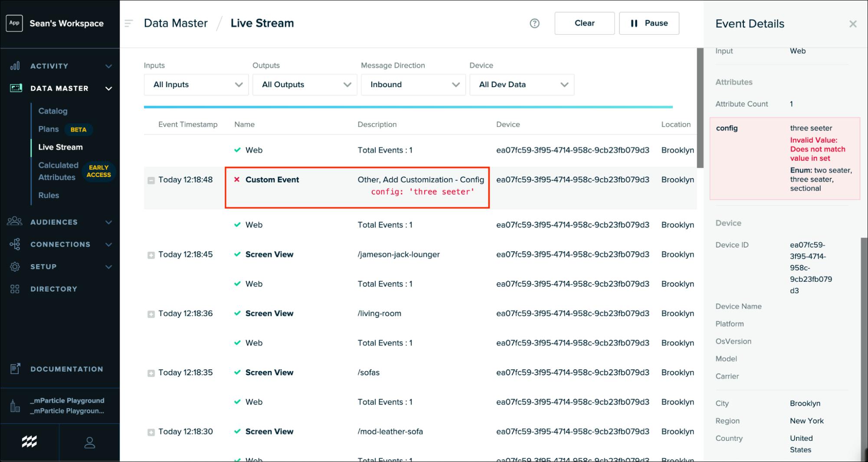
Task: Expand the Audiences menu section
Action: pos(108,222)
